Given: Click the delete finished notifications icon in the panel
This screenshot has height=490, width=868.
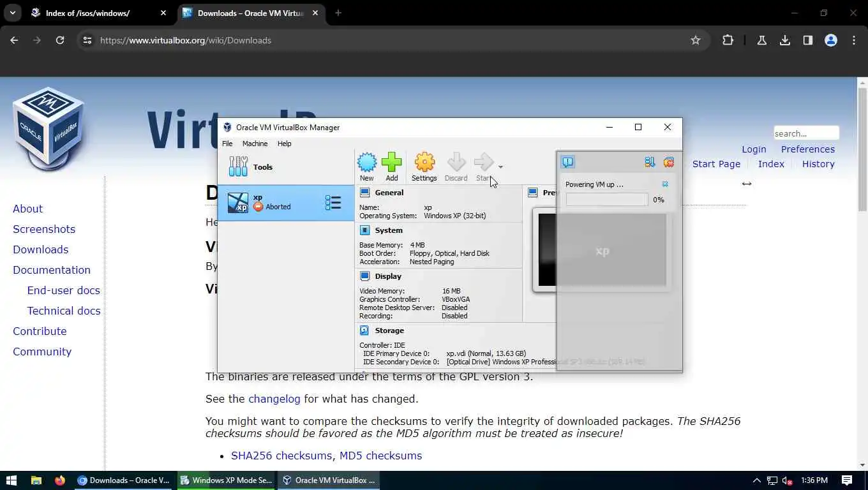Looking at the screenshot, I should pyautogui.click(x=669, y=162).
